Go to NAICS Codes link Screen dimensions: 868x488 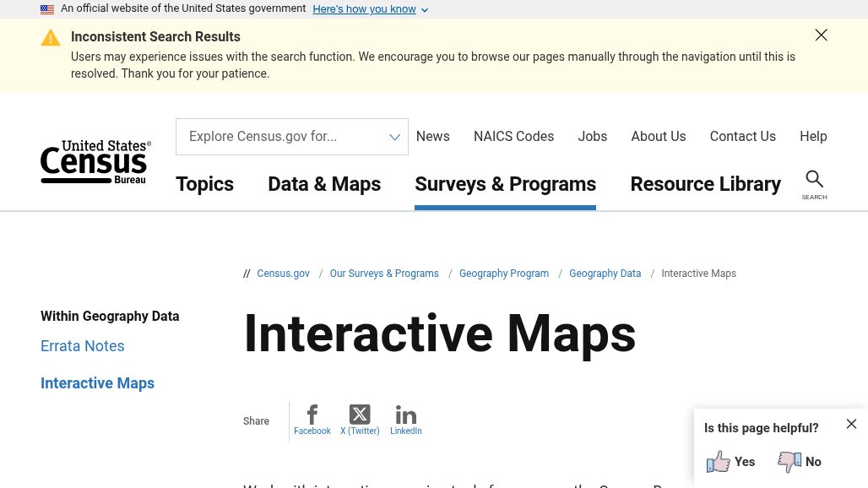[x=513, y=137]
